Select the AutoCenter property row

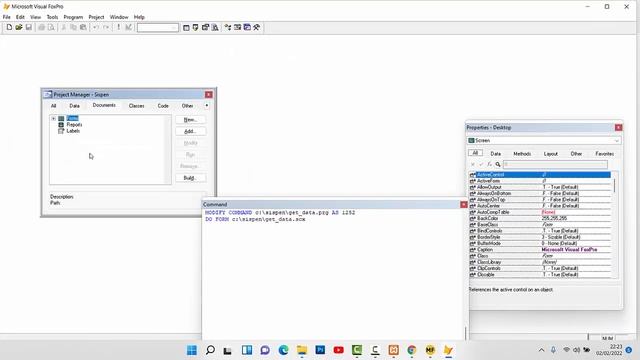[x=540, y=206]
